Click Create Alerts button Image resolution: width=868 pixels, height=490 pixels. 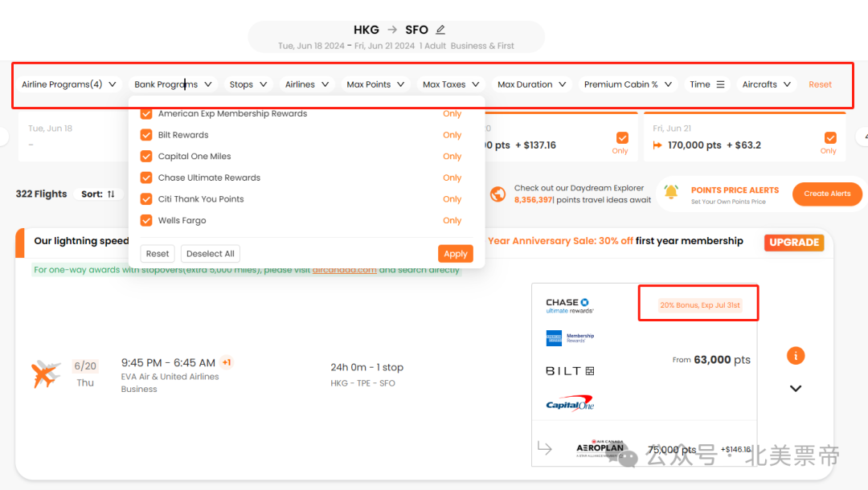pos(827,194)
